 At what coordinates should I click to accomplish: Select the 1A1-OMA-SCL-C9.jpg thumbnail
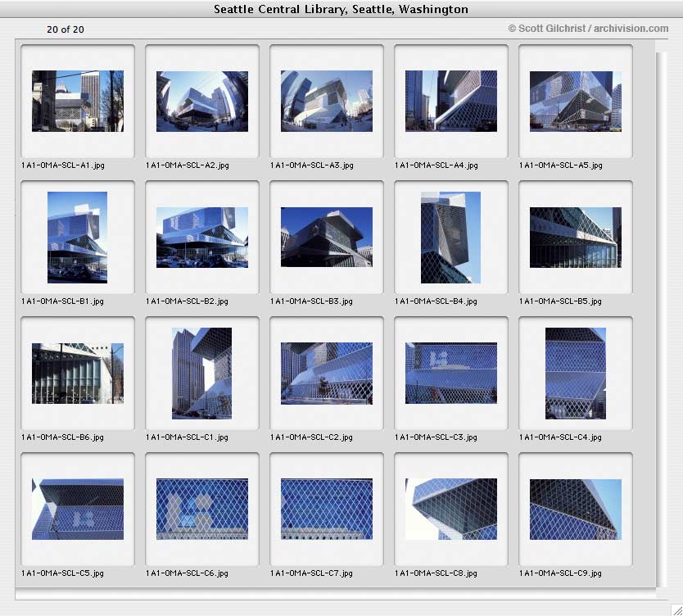coord(576,510)
